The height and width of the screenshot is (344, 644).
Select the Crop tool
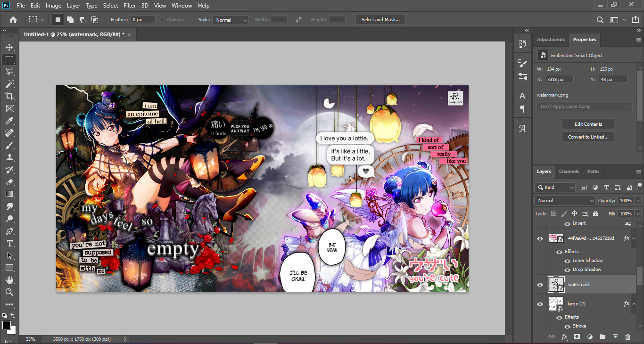click(9, 96)
